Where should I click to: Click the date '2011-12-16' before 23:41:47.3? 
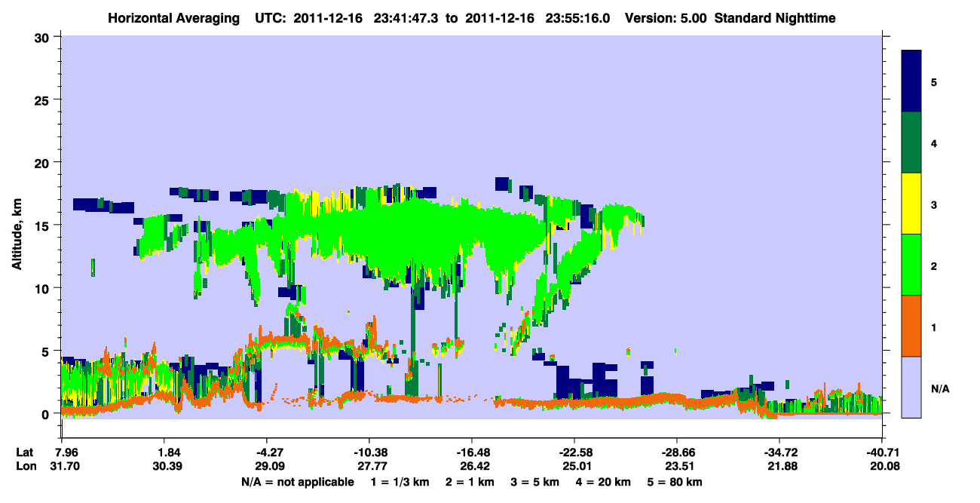329,18
